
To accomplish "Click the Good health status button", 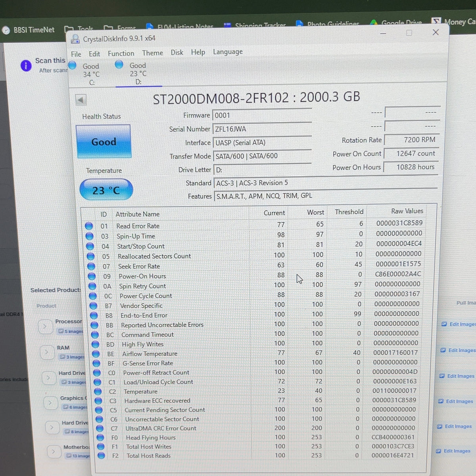I will tap(103, 142).
